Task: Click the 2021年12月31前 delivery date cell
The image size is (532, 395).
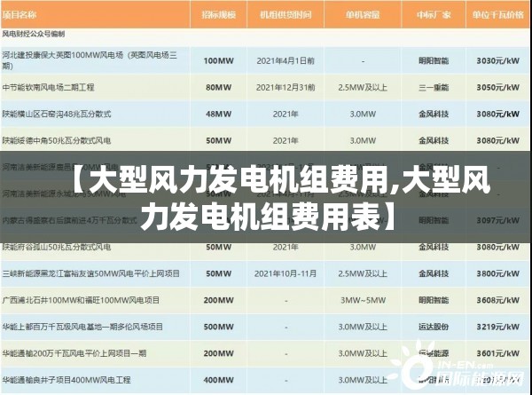Action: click(286, 87)
